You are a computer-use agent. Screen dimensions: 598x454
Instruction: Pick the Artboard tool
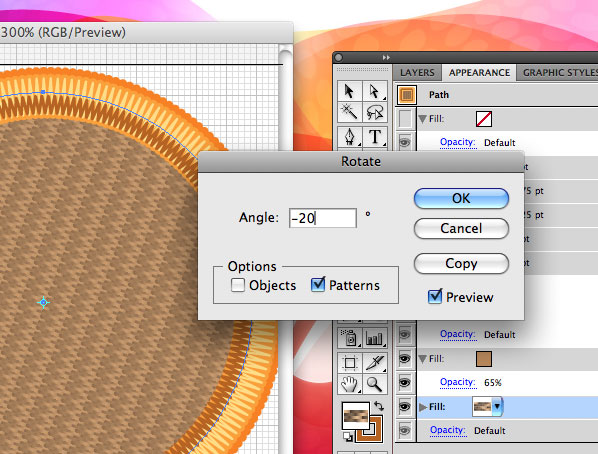349,362
